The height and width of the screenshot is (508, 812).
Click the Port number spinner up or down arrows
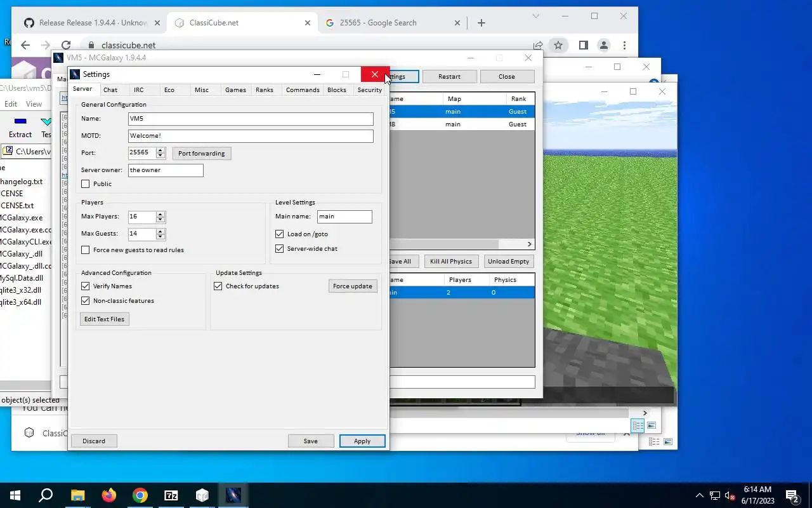pyautogui.click(x=160, y=153)
